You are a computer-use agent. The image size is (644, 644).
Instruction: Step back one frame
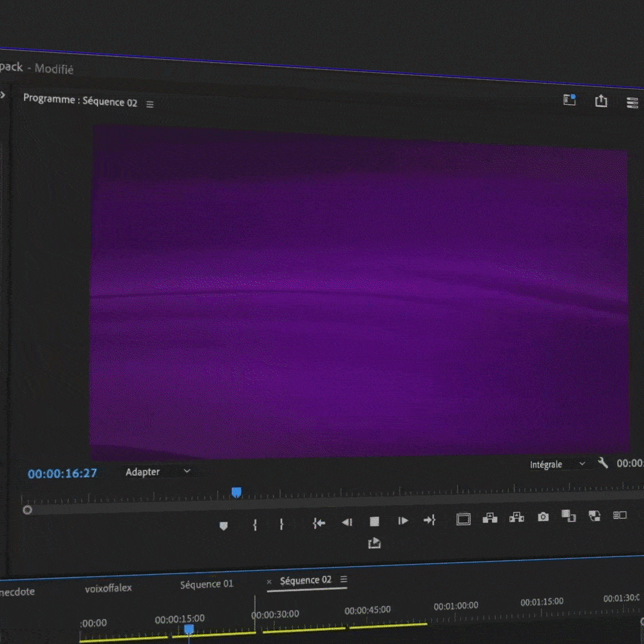(x=347, y=522)
